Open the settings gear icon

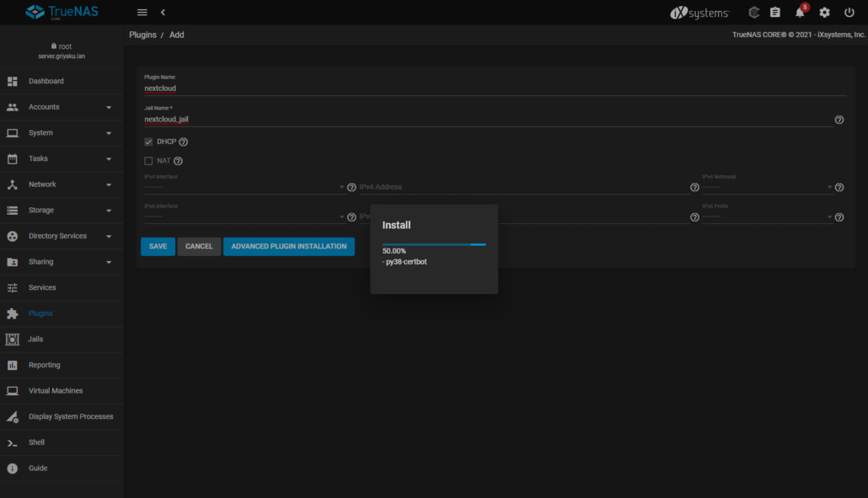[825, 13]
